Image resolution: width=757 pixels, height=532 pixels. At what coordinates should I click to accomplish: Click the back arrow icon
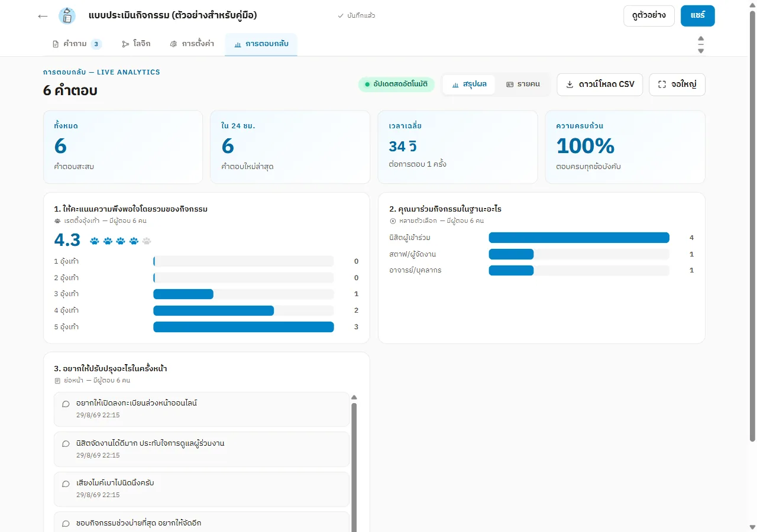click(x=43, y=16)
